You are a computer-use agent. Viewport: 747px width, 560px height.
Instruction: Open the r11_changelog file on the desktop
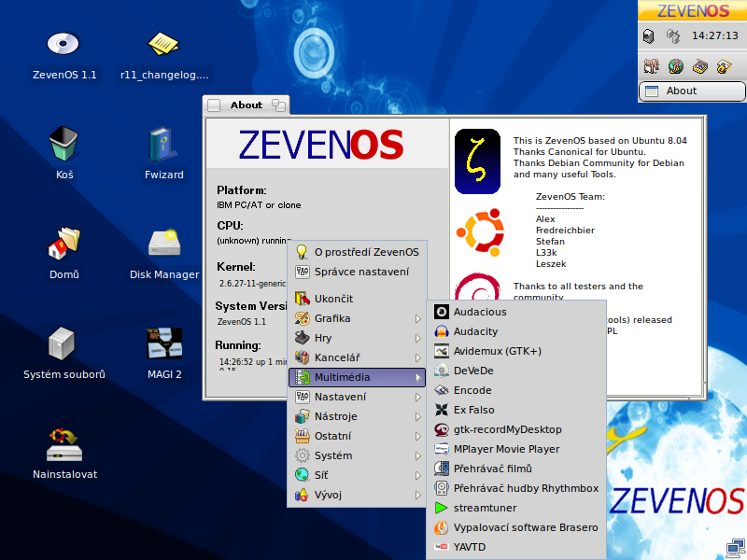[x=164, y=44]
